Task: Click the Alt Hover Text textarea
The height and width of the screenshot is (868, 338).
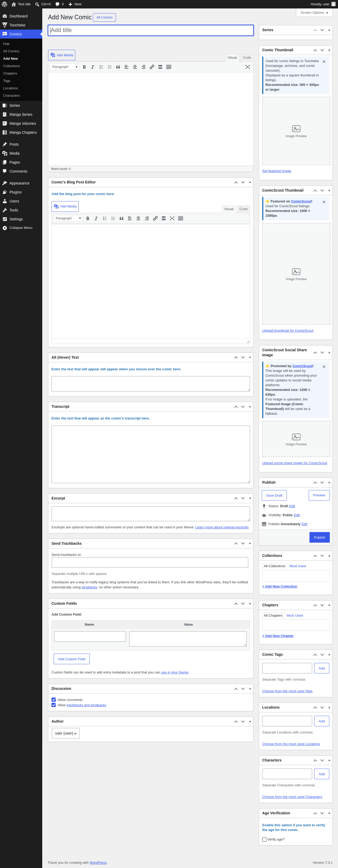Action: (151, 384)
